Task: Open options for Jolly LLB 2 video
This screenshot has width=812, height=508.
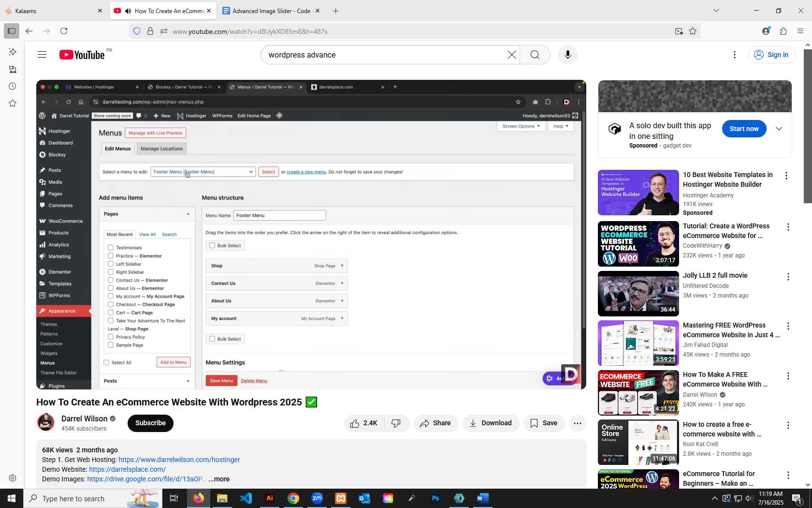Action: (788, 277)
